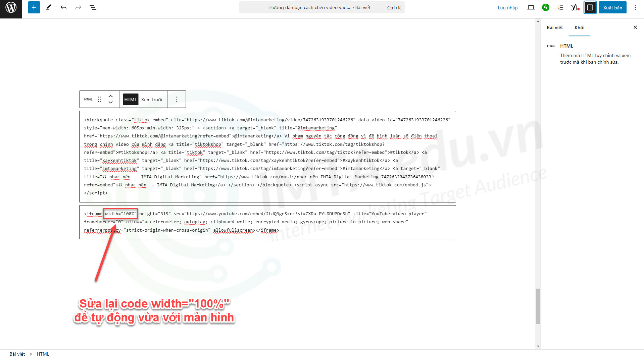The height and width of the screenshot is (358, 644).
Task: Click the scrollbar down arrow
Action: (x=538, y=346)
